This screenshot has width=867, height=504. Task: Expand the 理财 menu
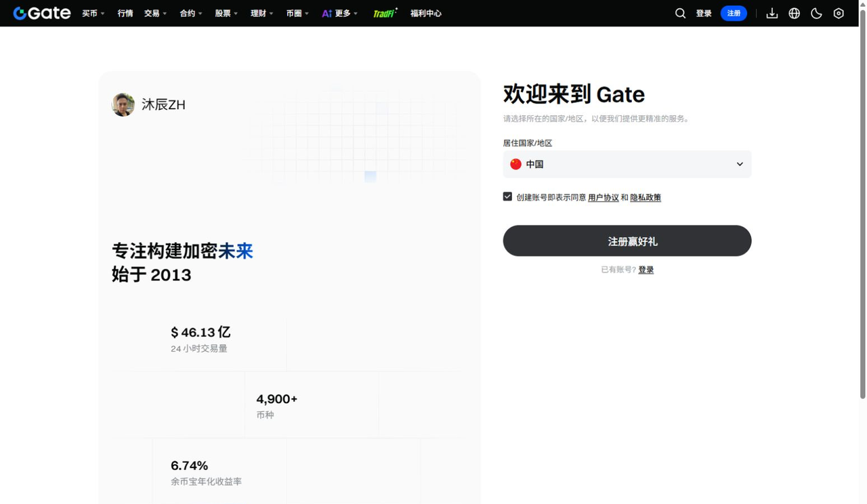tap(262, 14)
